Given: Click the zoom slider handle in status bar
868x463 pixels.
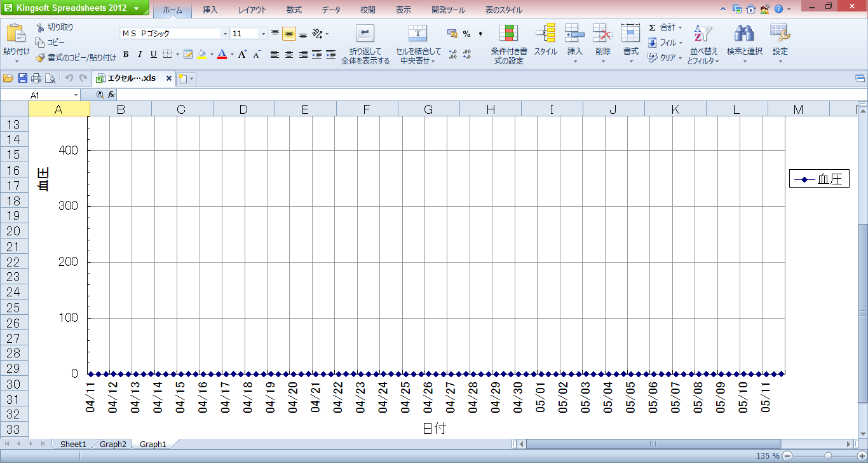Looking at the screenshot, I should click(x=828, y=456).
